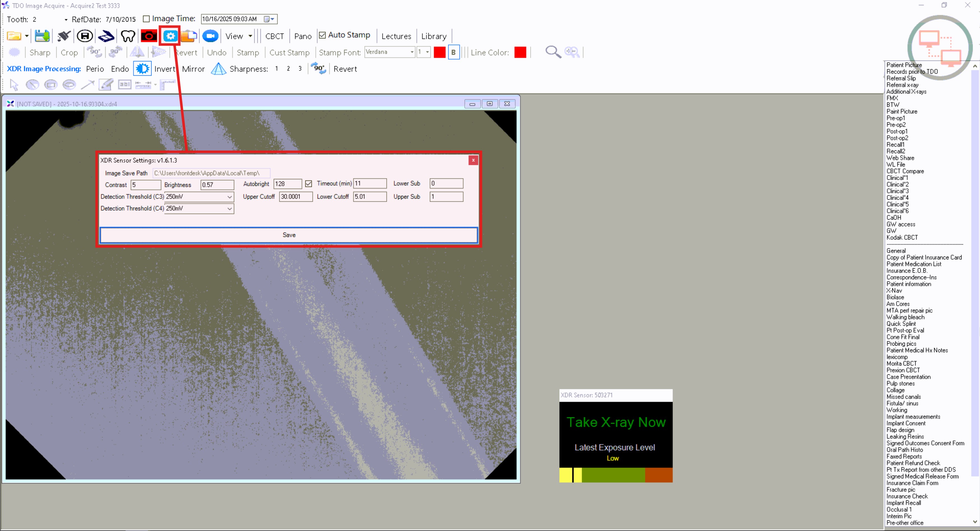Image resolution: width=980 pixels, height=531 pixels.
Task: Click the magnifying glass zoom icon
Action: point(553,52)
